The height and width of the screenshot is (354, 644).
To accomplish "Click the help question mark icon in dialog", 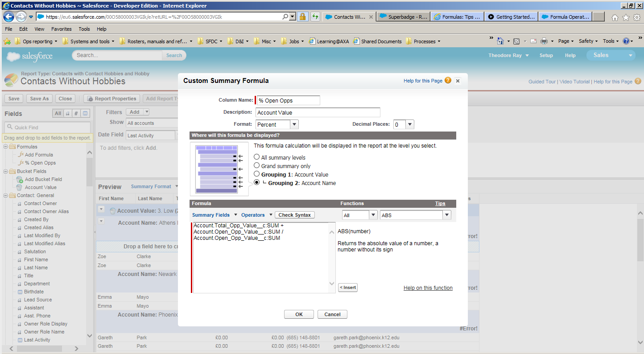I will 448,81.
